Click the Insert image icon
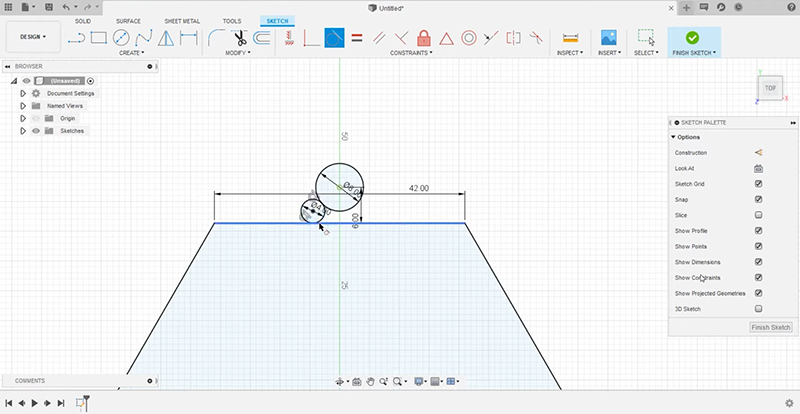Viewport: 800px width, 414px height. 608,38
